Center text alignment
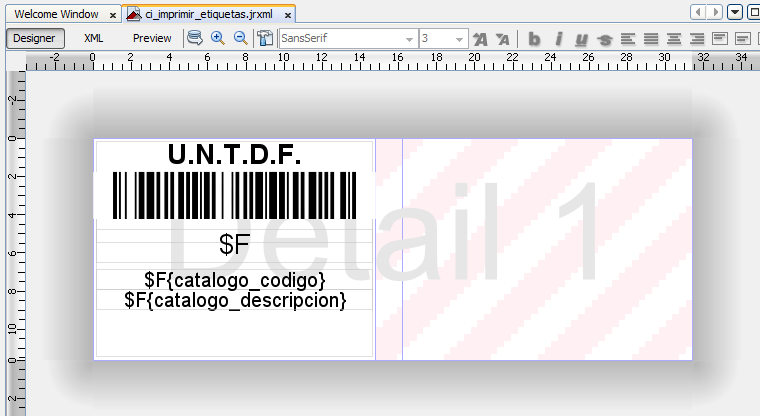 point(674,39)
